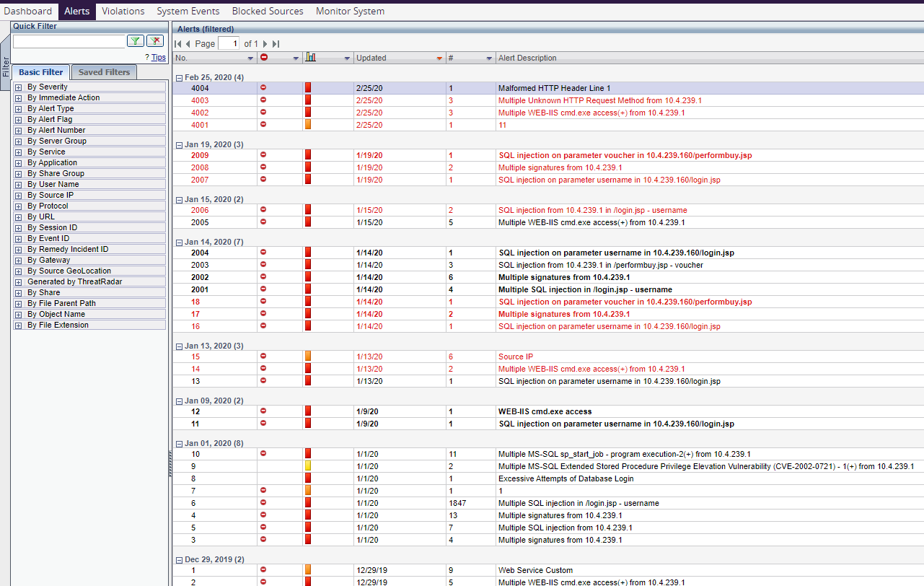Viewport: 924px width, 586px height.
Task: Expand the By Severity filter category
Action: (17, 87)
